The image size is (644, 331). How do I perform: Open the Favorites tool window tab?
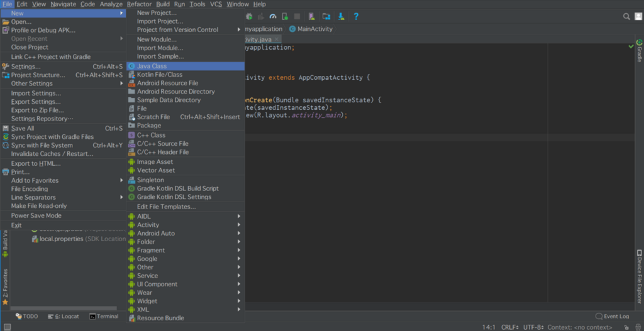[5, 286]
